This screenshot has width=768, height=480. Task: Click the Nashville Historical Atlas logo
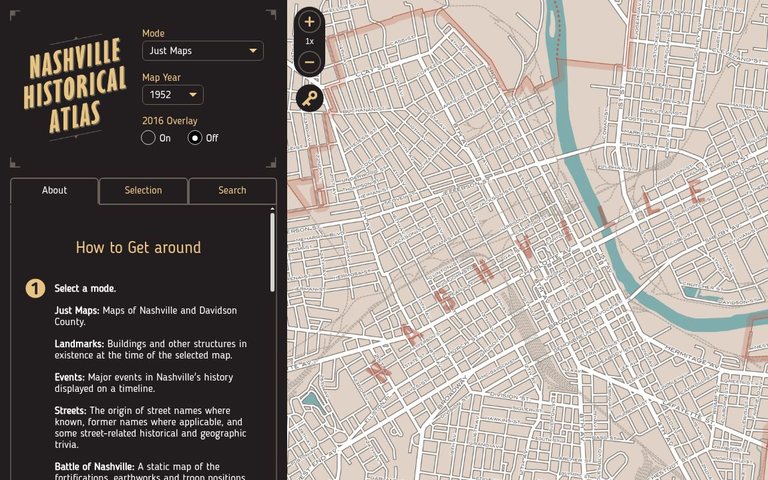coord(74,87)
